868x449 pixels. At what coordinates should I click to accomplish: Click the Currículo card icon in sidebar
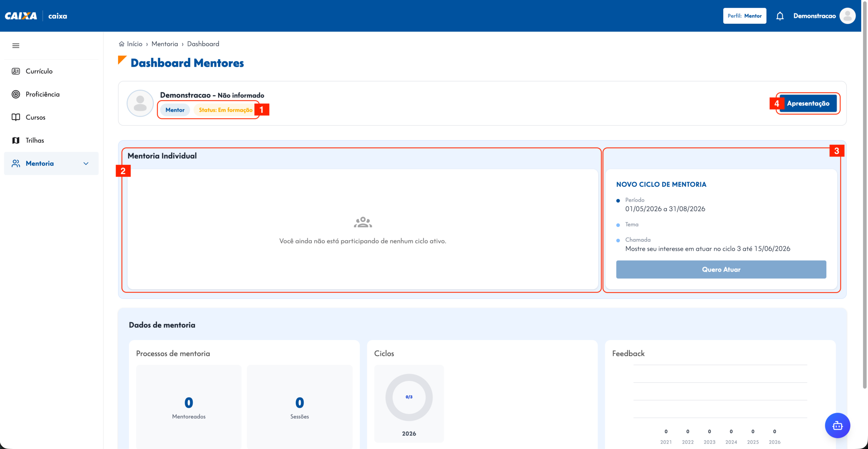pyautogui.click(x=16, y=71)
